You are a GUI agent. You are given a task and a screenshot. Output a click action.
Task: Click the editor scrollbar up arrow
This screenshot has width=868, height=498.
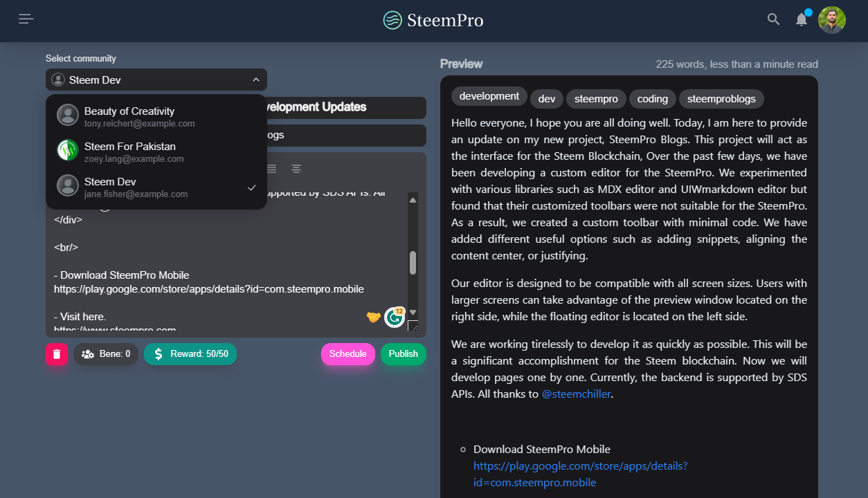(x=413, y=200)
